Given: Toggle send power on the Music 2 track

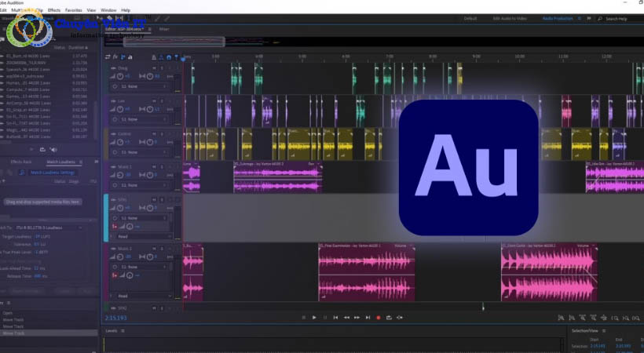Looking at the screenshot, I should 115,267.
